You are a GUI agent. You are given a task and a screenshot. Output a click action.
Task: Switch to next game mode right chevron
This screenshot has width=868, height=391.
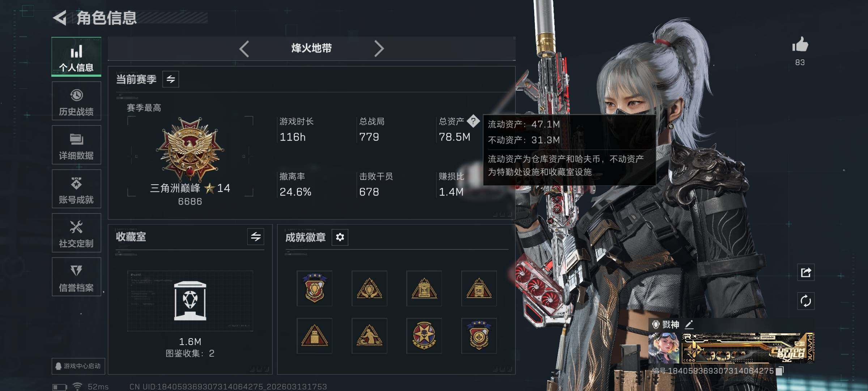pyautogui.click(x=379, y=49)
